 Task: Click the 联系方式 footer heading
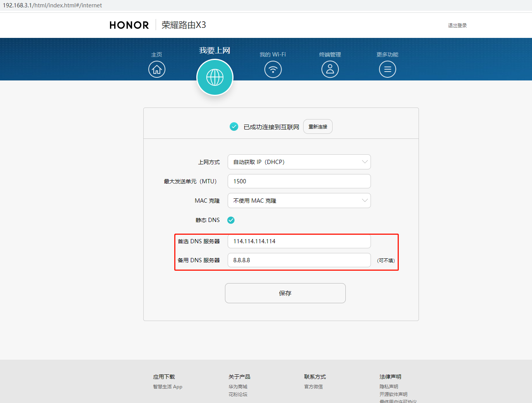tap(315, 377)
